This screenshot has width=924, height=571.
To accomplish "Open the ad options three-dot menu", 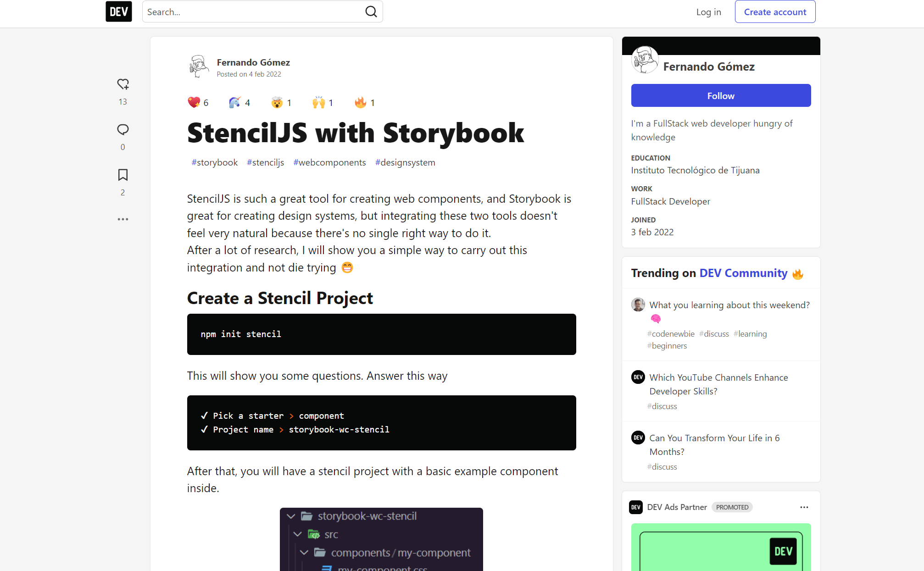I will (804, 507).
